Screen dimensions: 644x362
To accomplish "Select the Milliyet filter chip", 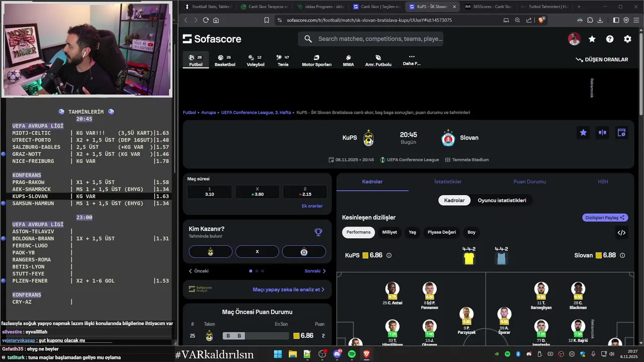I will click(389, 232).
